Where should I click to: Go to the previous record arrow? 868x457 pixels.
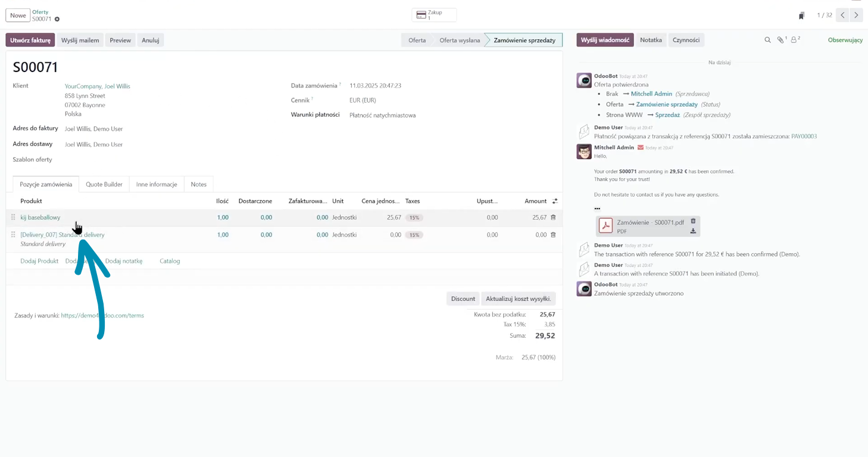(x=842, y=15)
